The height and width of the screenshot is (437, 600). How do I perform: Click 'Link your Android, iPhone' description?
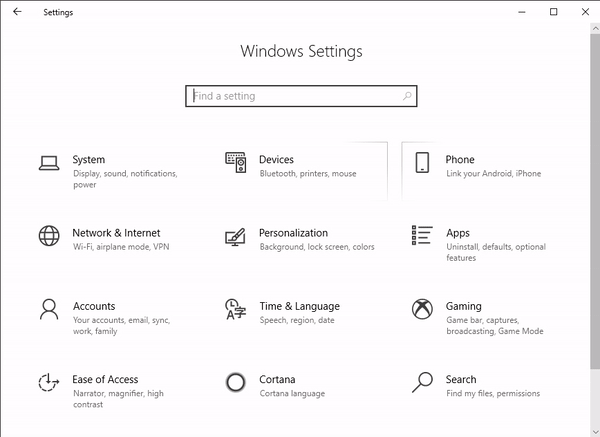(493, 174)
